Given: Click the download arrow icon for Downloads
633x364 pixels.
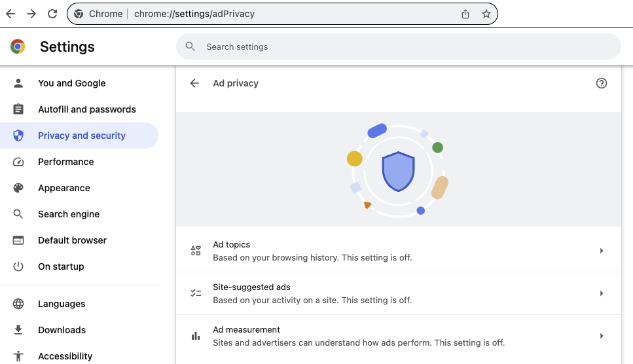Looking at the screenshot, I should [18, 330].
